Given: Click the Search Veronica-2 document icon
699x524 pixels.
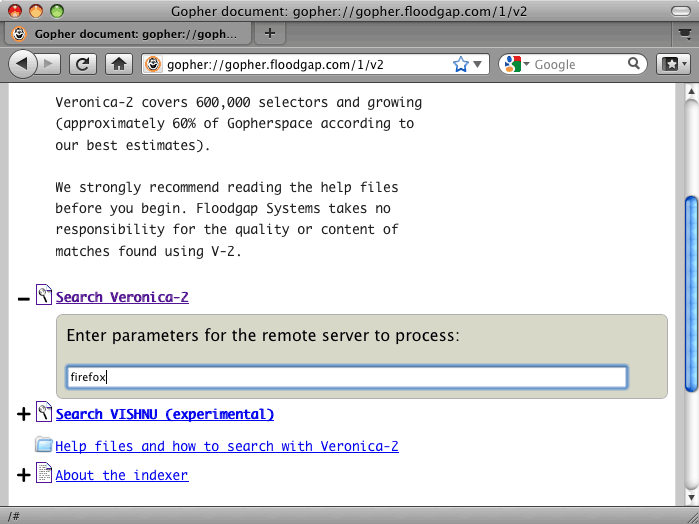Looking at the screenshot, I should click(44, 296).
